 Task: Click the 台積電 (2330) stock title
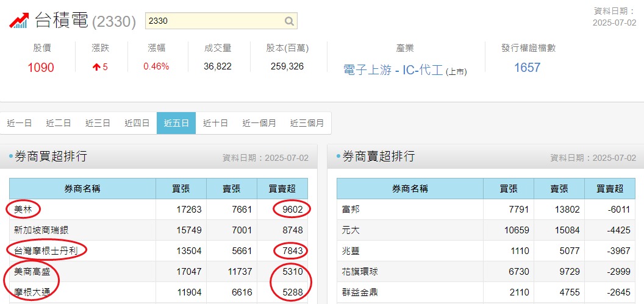pyautogui.click(x=85, y=21)
